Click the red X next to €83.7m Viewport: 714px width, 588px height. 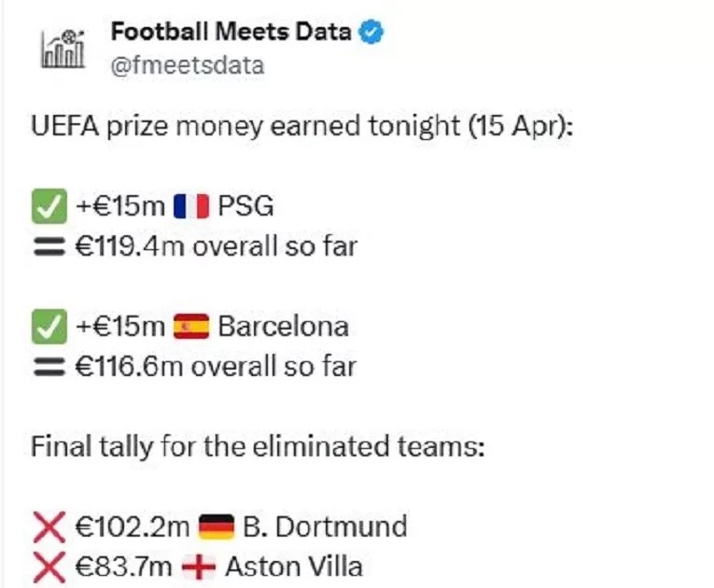(49, 566)
